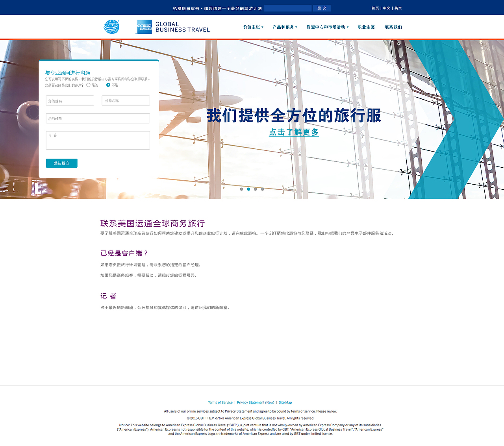Click the 已经是客户端？ heading
Viewport: 504px width, 446px height.
tap(124, 253)
